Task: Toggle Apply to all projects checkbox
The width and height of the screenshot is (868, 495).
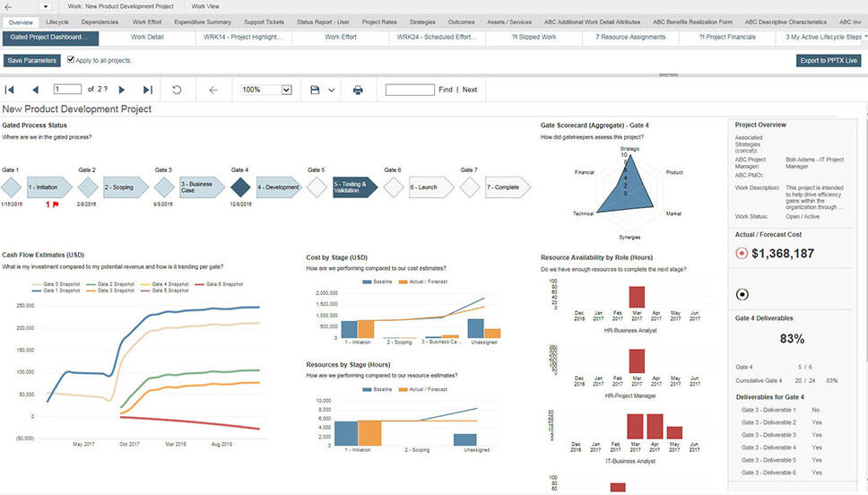Action: point(70,59)
